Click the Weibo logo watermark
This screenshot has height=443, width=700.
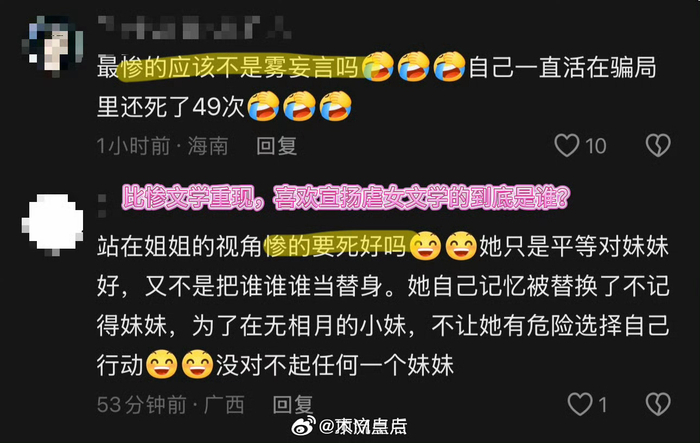(304, 426)
